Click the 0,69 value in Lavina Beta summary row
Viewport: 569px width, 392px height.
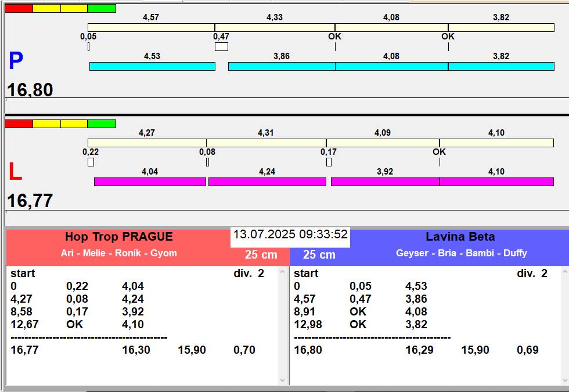click(x=528, y=350)
